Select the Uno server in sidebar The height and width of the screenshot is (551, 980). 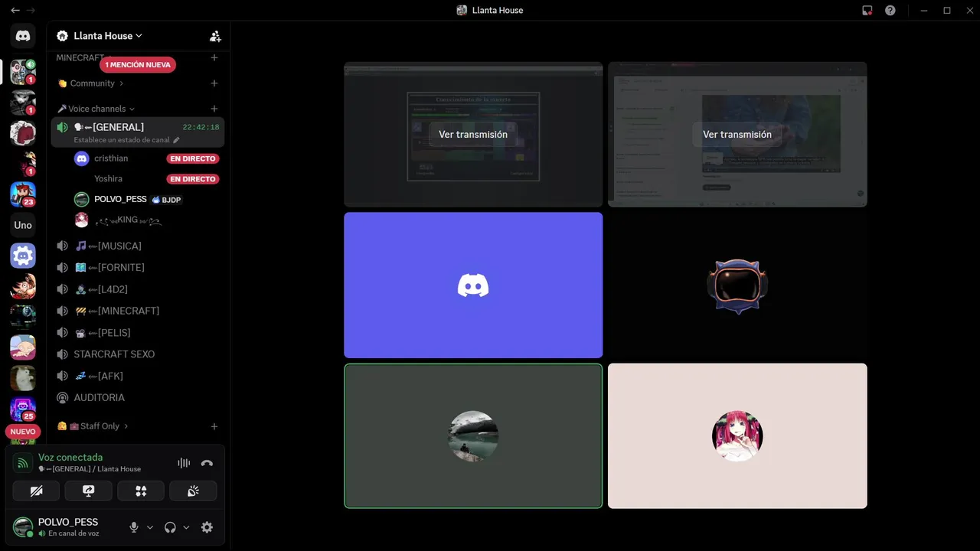pyautogui.click(x=23, y=225)
